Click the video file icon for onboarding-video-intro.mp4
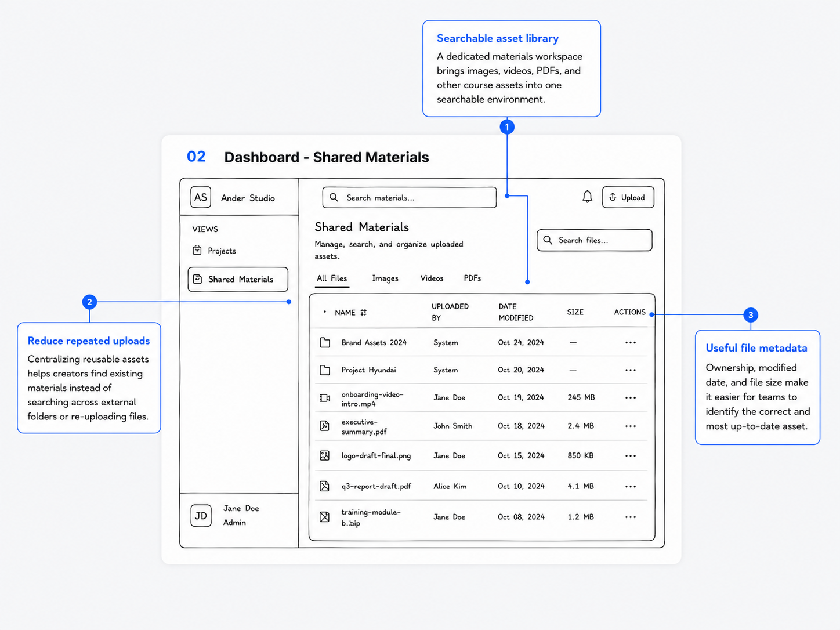The height and width of the screenshot is (630, 840). 325,398
